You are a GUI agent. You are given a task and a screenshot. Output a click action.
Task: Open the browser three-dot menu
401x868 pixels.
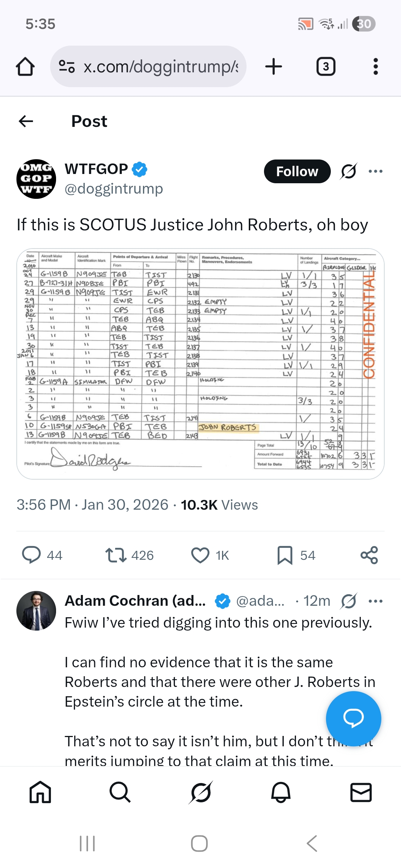(376, 67)
